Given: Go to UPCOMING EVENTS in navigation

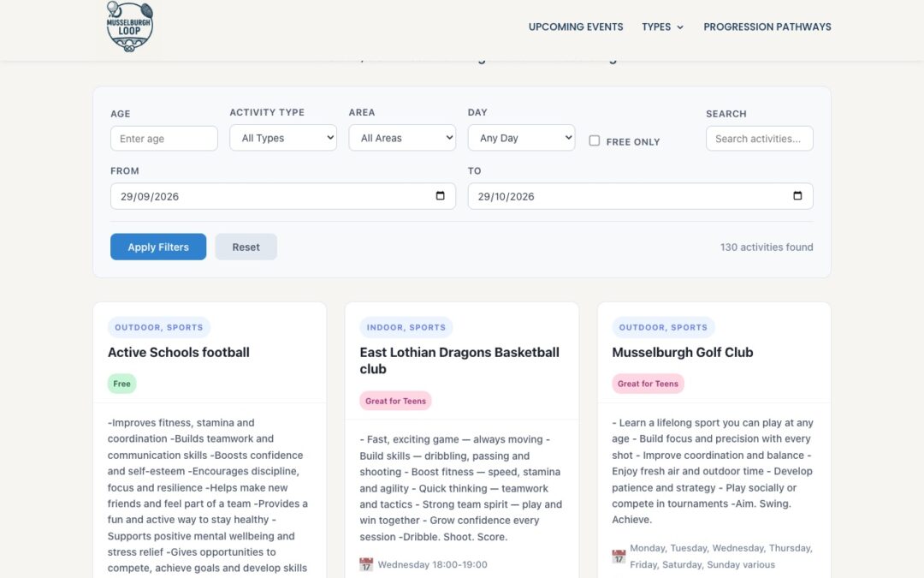Looking at the screenshot, I should click(x=576, y=27).
